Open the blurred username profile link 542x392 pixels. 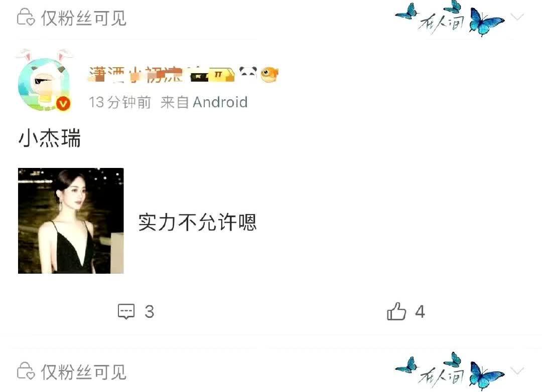135,74
